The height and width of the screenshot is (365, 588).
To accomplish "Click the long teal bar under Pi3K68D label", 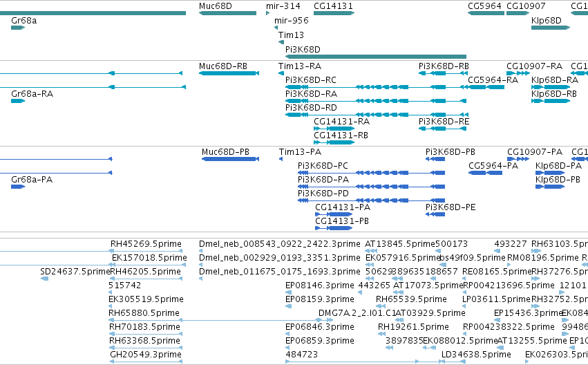I will (376, 57).
